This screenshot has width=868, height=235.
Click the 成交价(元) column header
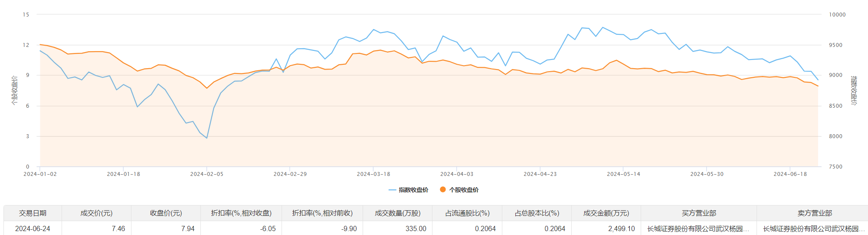96,213
